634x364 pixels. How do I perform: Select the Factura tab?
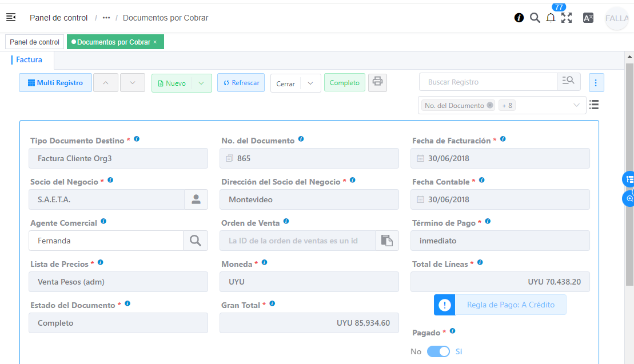tap(29, 60)
